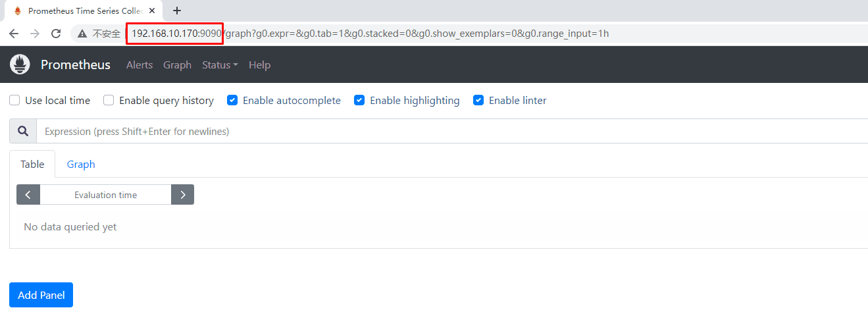Uncheck Enable highlighting
868x335 pixels.
(359, 100)
